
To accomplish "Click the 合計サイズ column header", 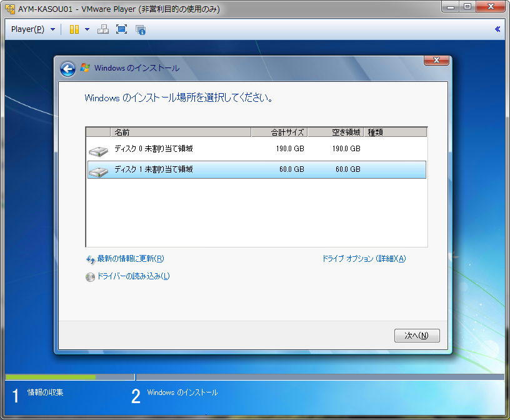I will [x=279, y=132].
